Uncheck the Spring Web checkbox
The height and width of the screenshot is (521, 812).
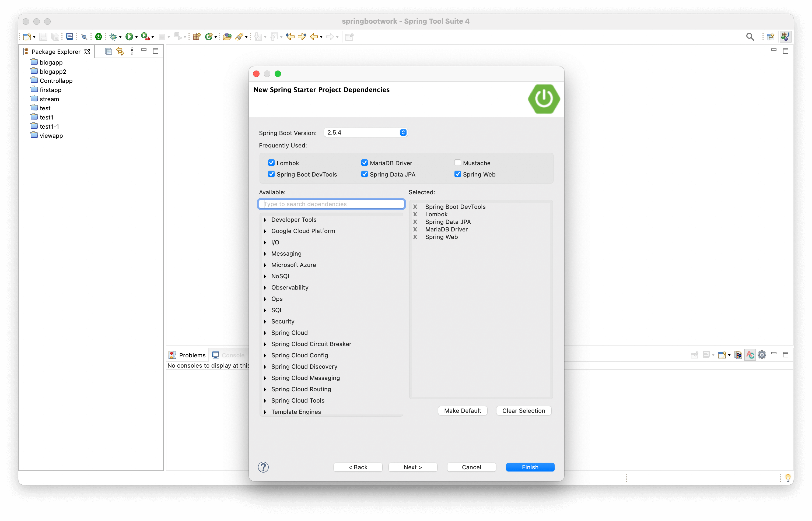(x=457, y=174)
